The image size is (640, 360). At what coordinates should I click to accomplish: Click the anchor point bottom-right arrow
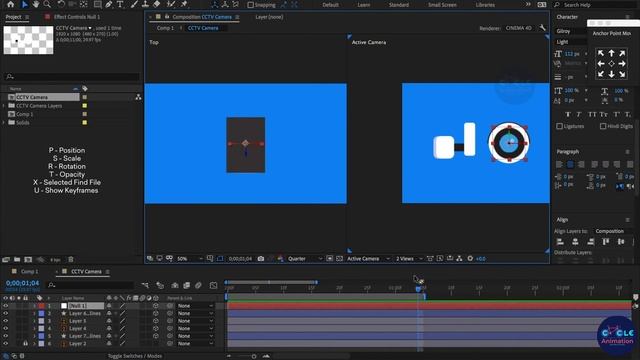622,74
